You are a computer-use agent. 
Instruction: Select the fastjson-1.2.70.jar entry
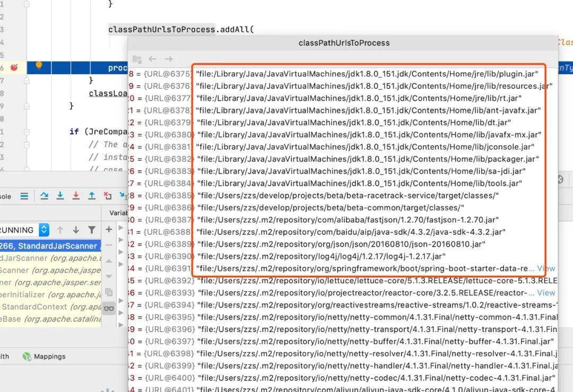pyautogui.click(x=343, y=220)
